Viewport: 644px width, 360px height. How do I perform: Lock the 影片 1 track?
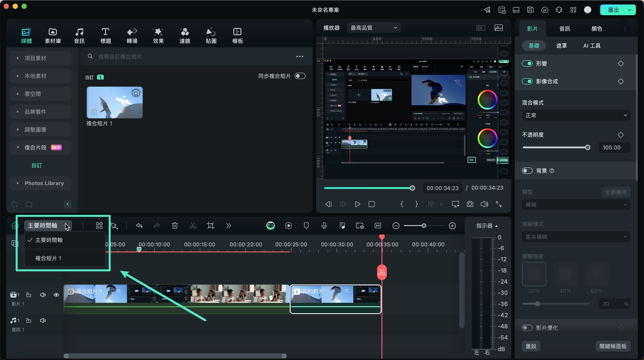click(x=29, y=295)
